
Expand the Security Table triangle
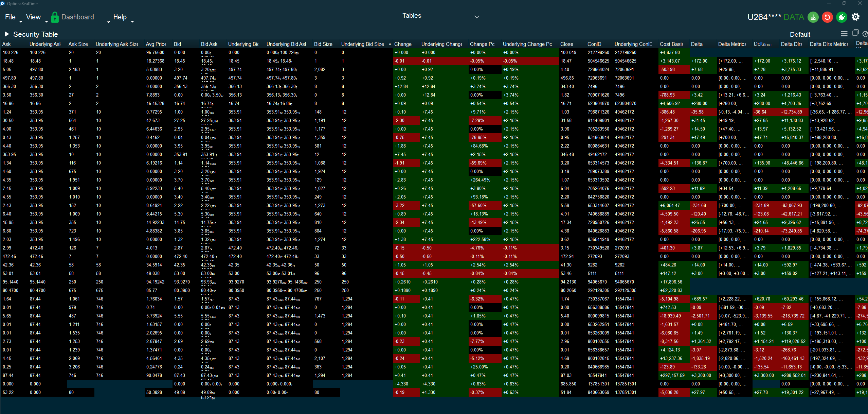pyautogui.click(x=6, y=34)
